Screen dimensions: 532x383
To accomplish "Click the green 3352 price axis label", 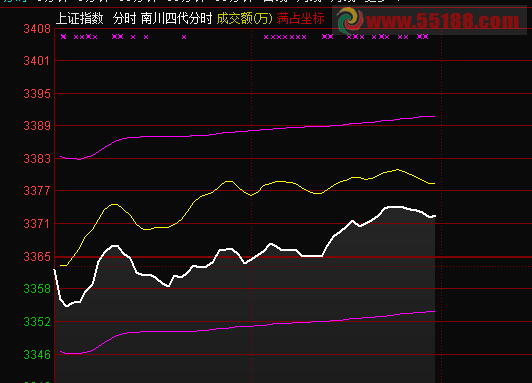I will point(37,322).
